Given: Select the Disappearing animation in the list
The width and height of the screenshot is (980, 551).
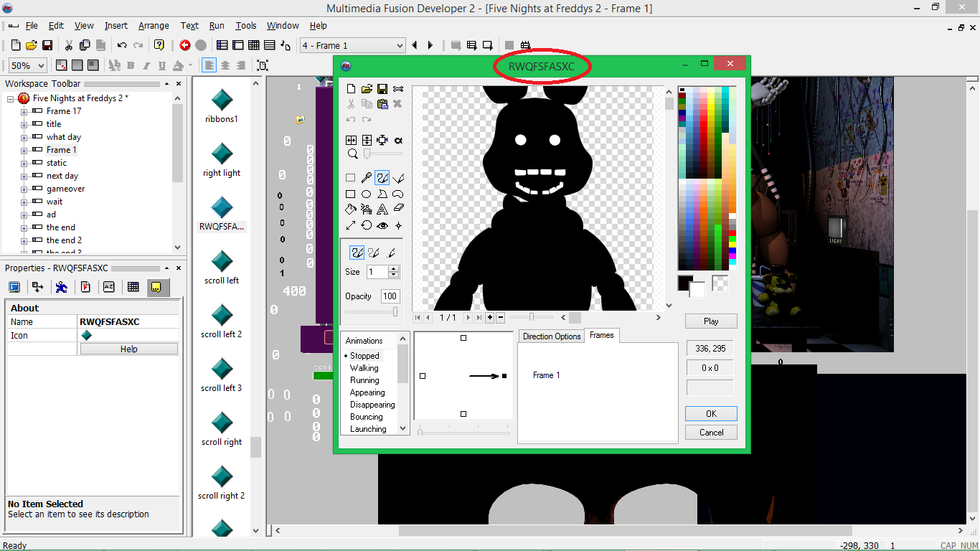Looking at the screenshot, I should pos(372,405).
